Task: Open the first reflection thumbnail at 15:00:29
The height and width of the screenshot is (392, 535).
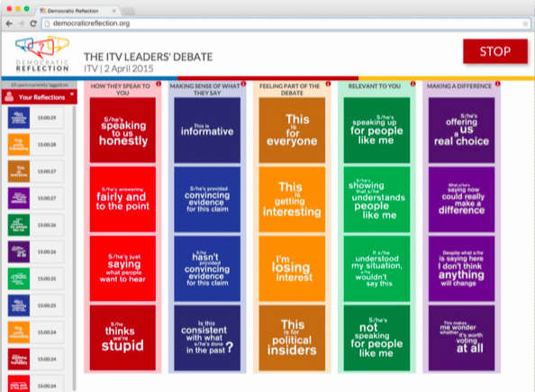Action: click(x=19, y=118)
